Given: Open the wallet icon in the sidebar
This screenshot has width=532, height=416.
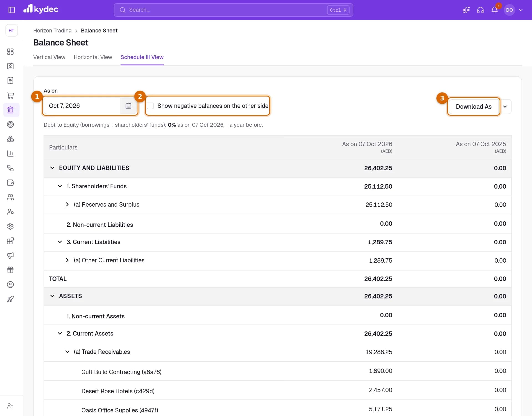Looking at the screenshot, I should click(10, 182).
